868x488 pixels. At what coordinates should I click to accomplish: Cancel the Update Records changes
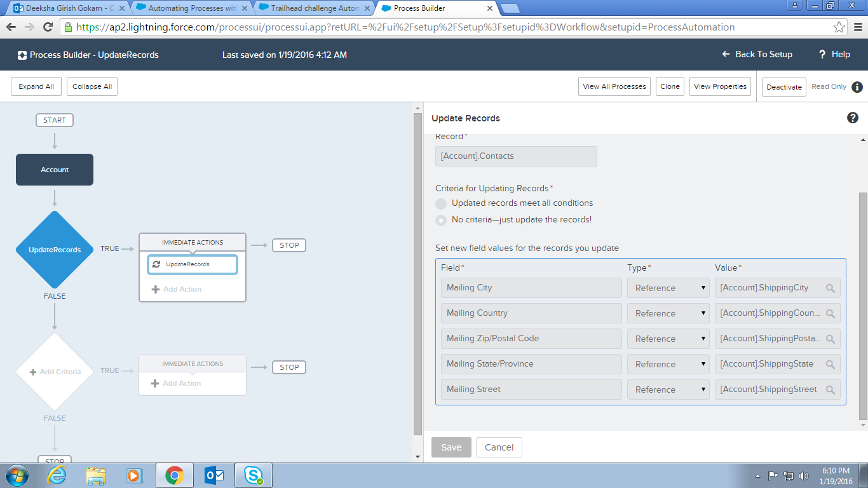(x=499, y=447)
